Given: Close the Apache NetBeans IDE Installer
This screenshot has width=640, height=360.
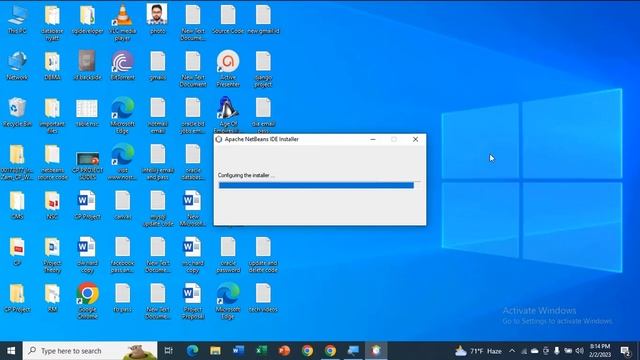Looking at the screenshot, I should [415, 139].
